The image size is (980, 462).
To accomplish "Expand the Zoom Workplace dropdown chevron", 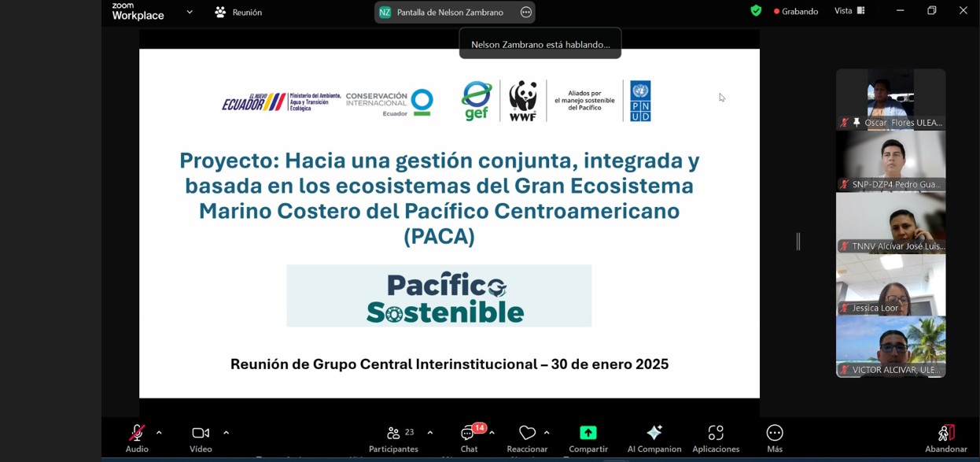I will pyautogui.click(x=190, y=12).
